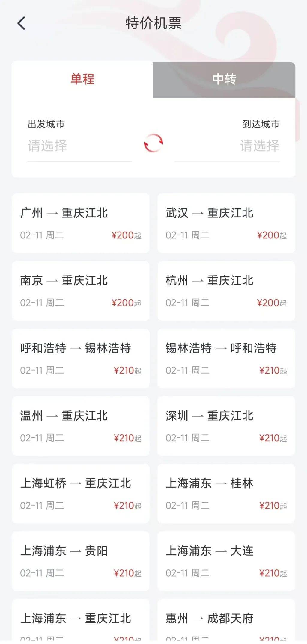This screenshot has height=644, width=307.
Task: Open 杭州 to 重庆江北 special fare
Action: coord(226,291)
